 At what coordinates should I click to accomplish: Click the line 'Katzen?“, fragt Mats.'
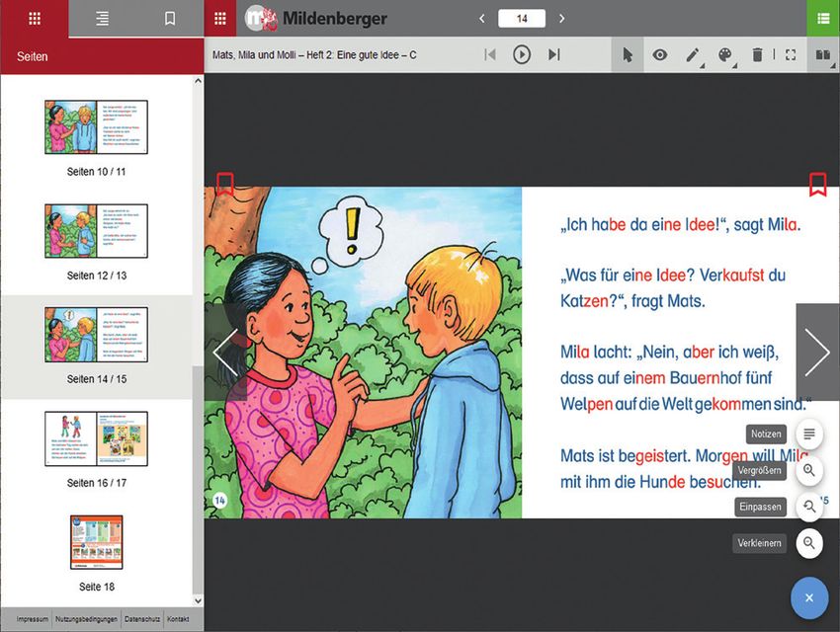[632, 301]
